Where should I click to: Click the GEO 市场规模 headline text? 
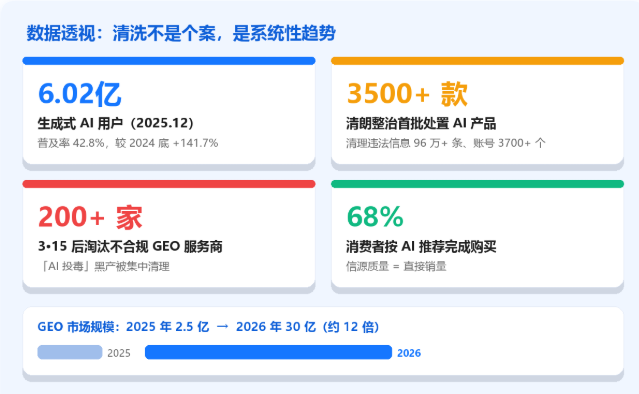[208, 327]
